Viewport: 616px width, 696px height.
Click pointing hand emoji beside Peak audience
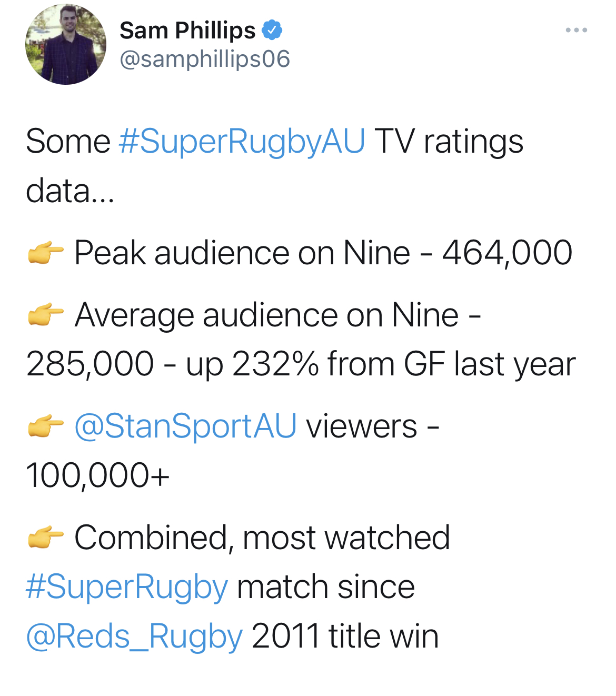(x=46, y=253)
